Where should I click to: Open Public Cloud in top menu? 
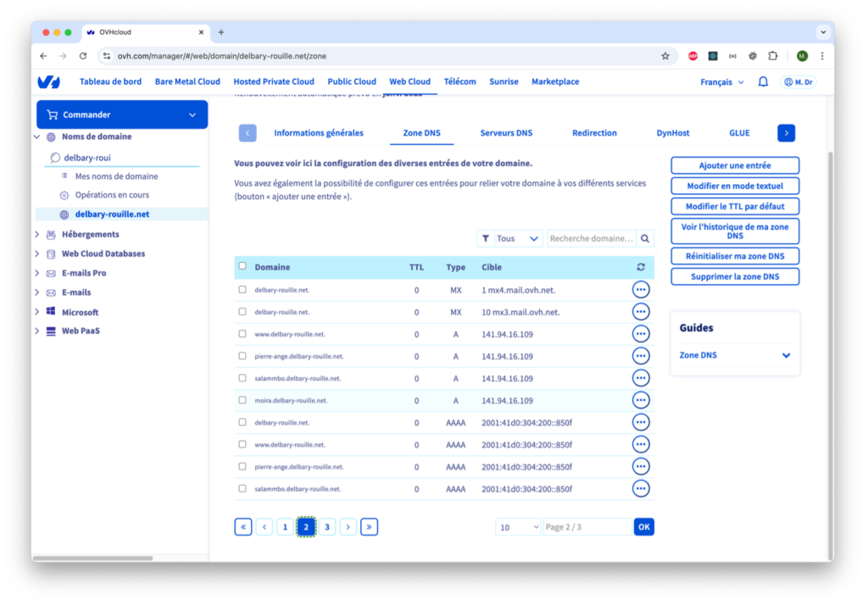(352, 81)
